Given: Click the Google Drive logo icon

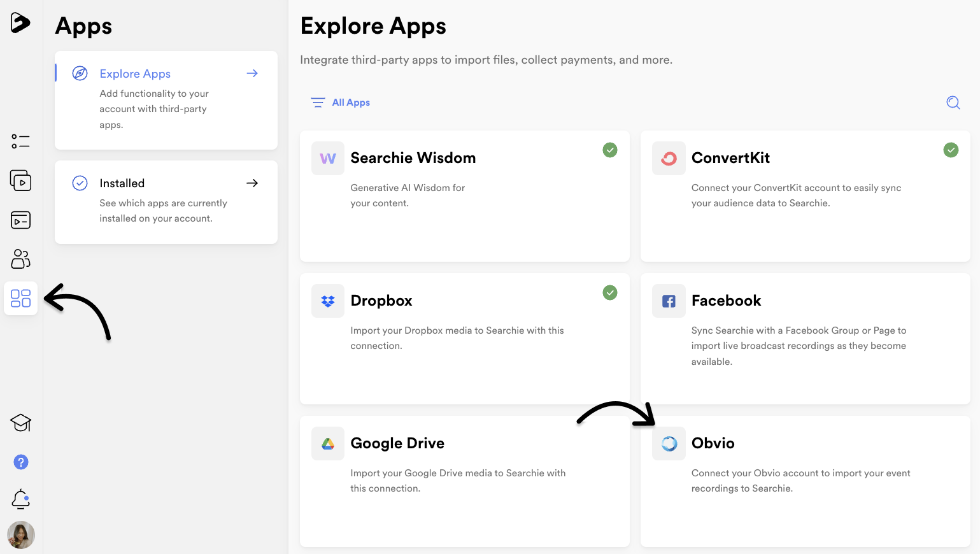Looking at the screenshot, I should tap(328, 444).
